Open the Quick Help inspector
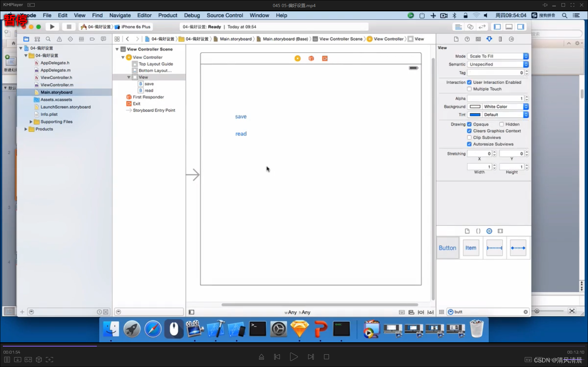Image resolution: width=588 pixels, height=367 pixels. pyautogui.click(x=467, y=39)
